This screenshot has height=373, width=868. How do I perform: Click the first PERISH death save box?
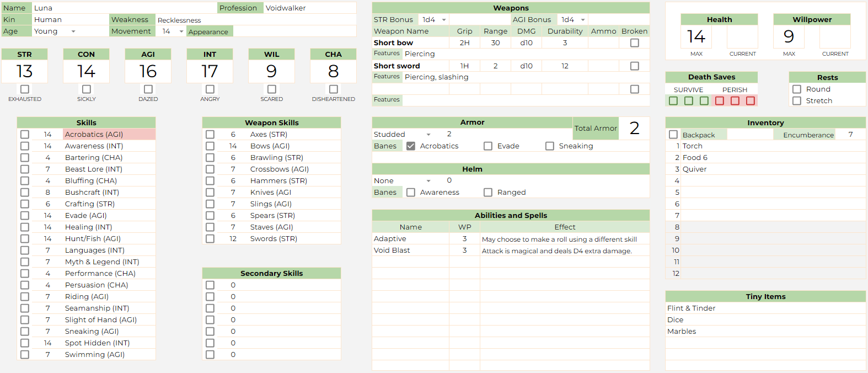[x=720, y=100]
